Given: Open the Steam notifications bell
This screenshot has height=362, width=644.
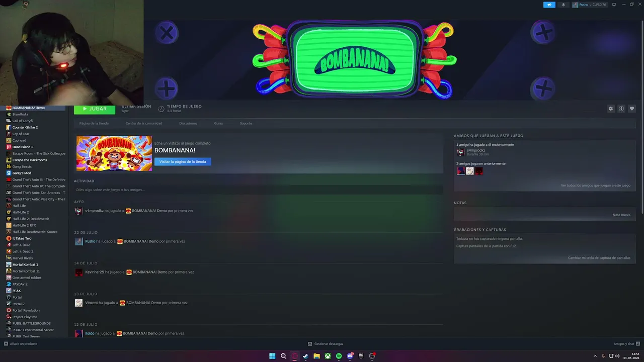Looking at the screenshot, I should pos(563,5).
